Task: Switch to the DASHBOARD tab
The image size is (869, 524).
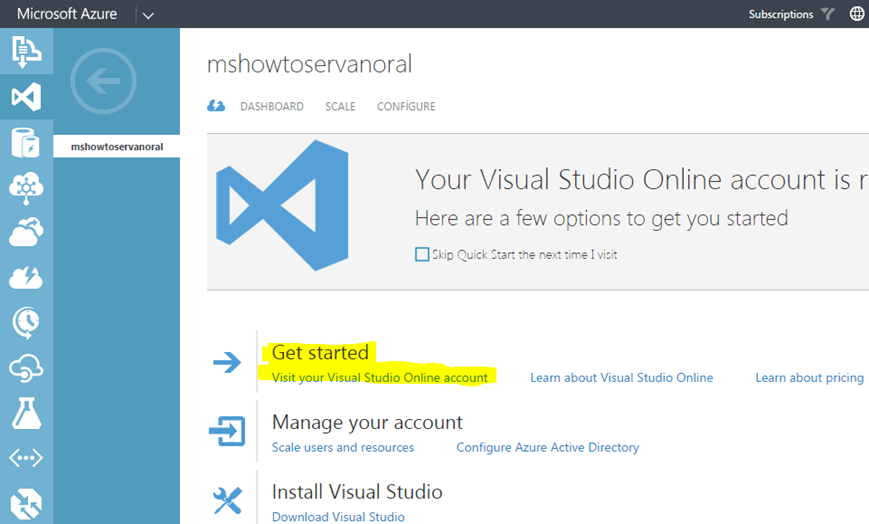Action: pos(272,106)
